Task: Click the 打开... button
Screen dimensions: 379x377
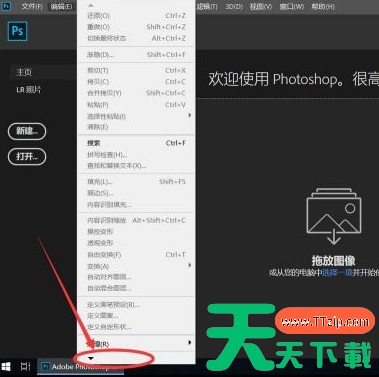Action: click(27, 156)
